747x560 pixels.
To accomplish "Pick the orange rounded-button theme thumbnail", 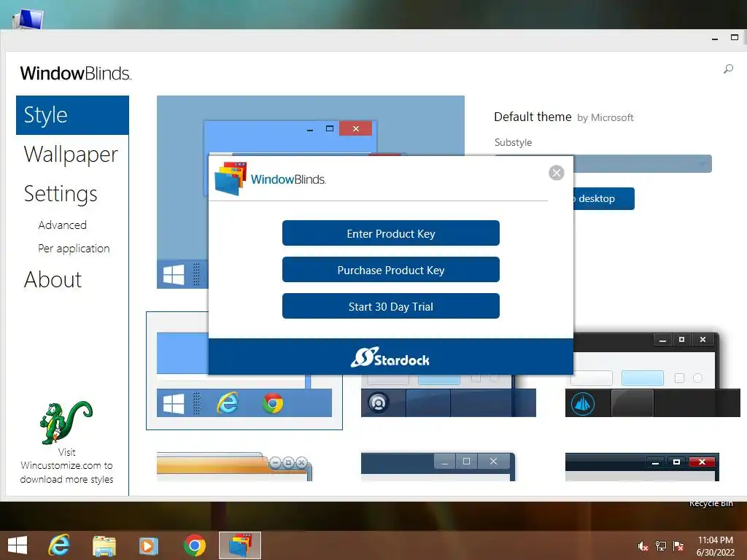I will 234,467.
